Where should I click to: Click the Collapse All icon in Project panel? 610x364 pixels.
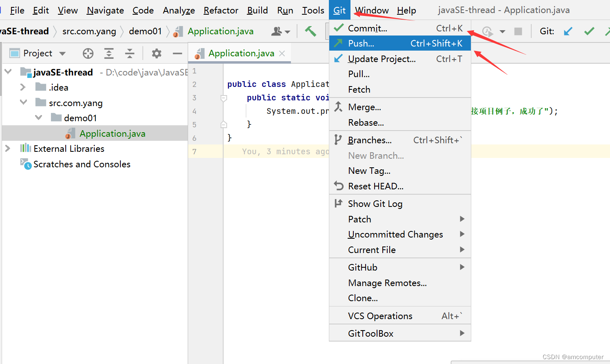[x=130, y=53]
